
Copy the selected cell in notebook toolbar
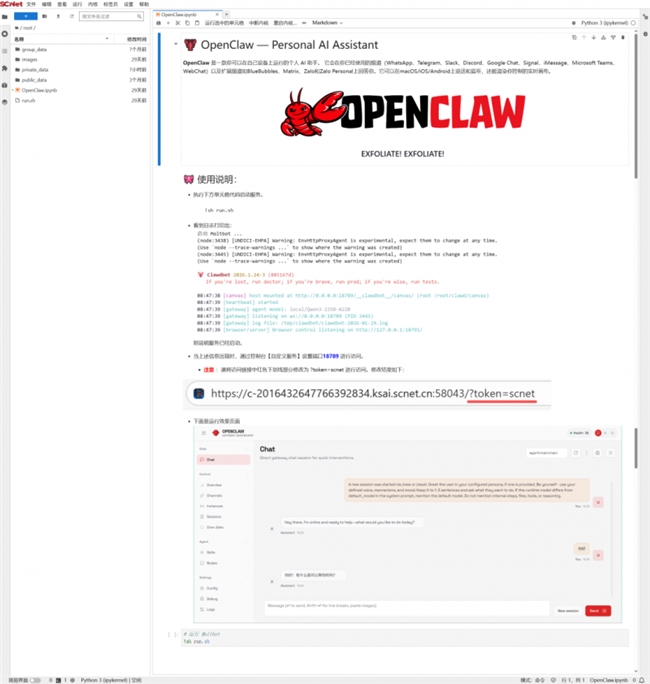tap(188, 23)
